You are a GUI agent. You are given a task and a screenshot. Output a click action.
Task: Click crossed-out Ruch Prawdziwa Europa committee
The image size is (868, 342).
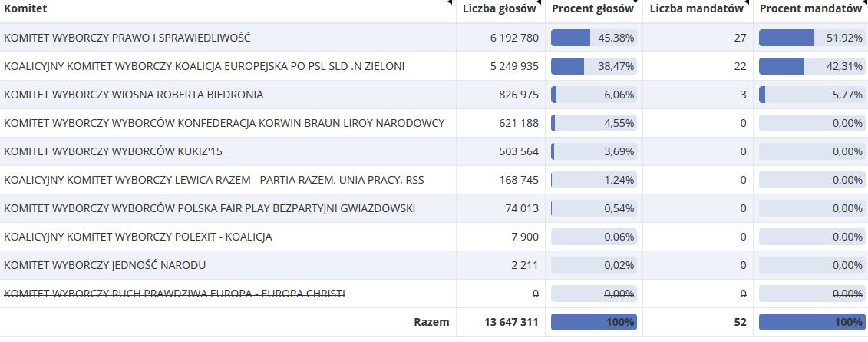click(174, 294)
